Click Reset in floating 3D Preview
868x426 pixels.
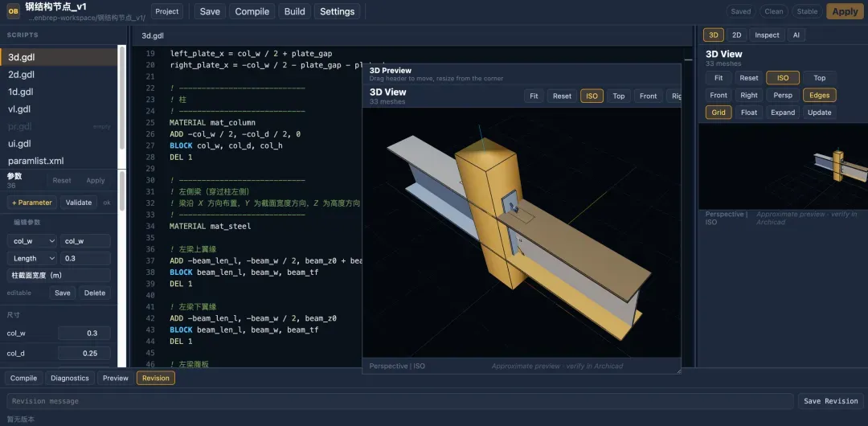562,96
